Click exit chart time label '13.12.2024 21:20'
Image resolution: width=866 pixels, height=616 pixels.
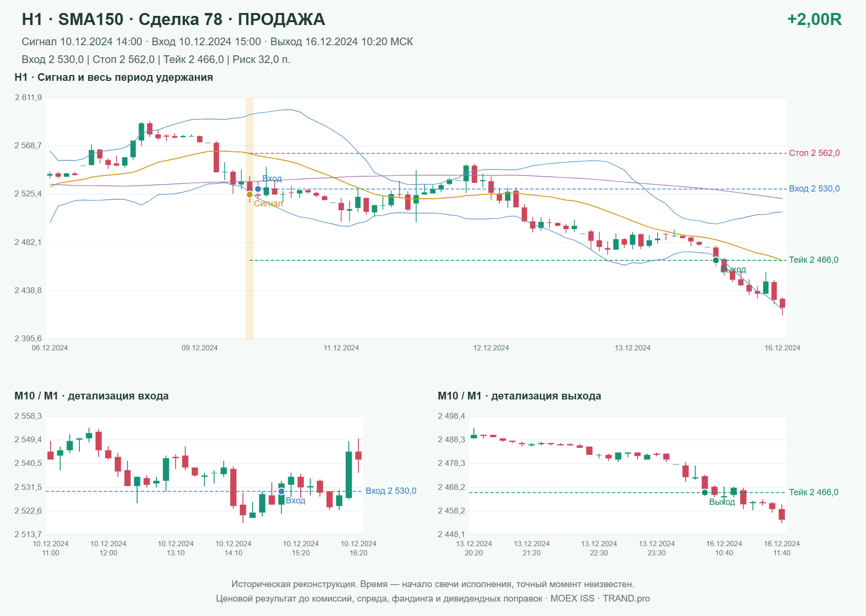[532, 548]
